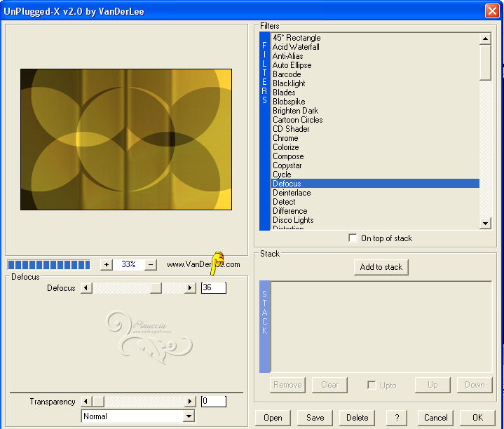Screen dimensions: 504x429
Task: Open the Normal blend mode dropdown
Action: click(189, 416)
